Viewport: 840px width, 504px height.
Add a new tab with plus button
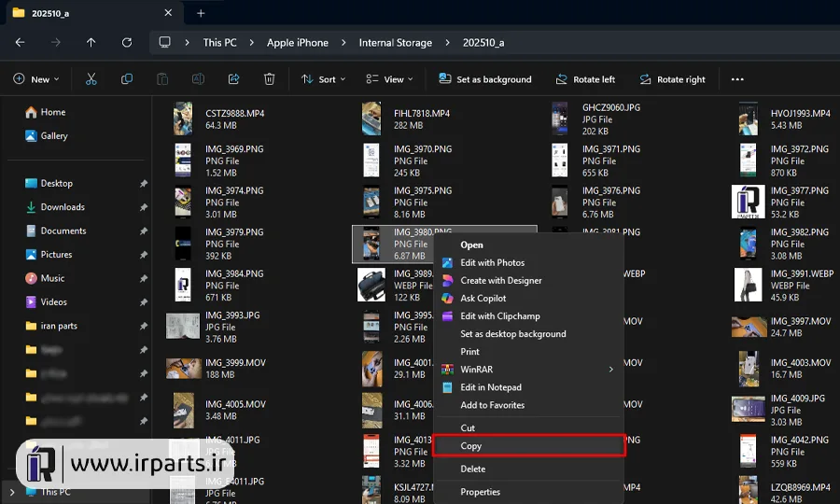[201, 13]
